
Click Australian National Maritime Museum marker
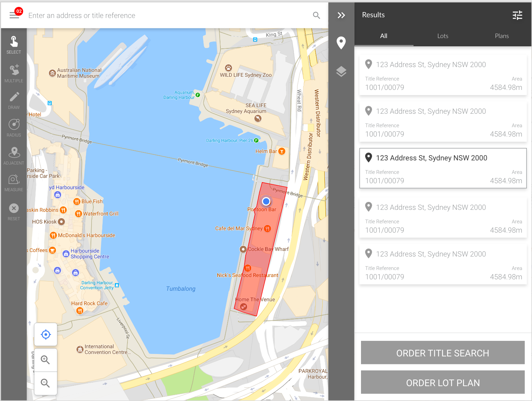(53, 73)
